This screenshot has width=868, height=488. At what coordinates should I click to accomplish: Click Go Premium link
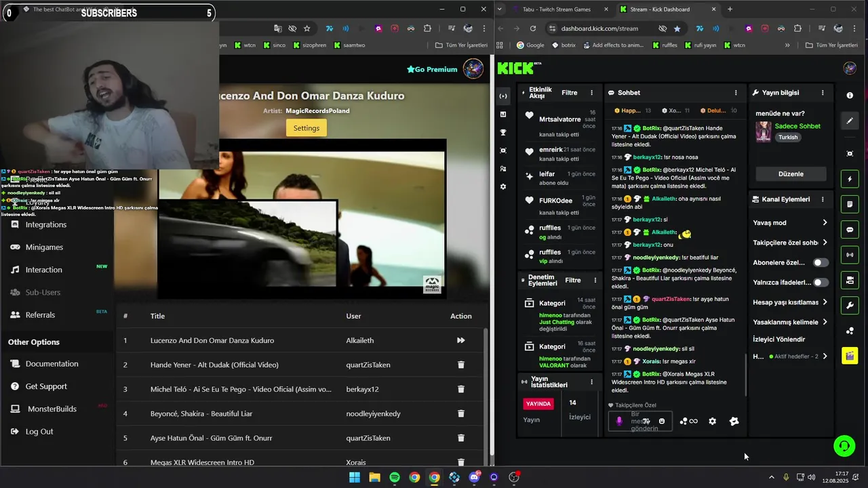[x=432, y=69]
